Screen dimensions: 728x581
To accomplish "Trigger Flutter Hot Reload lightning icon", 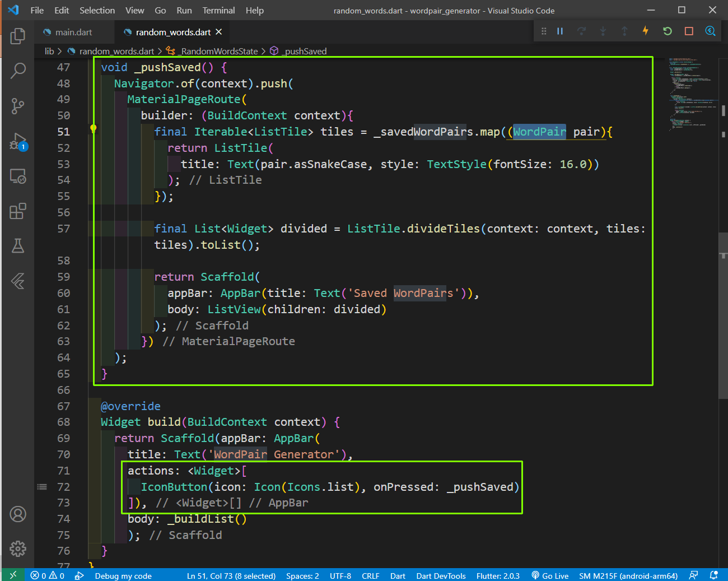I will pyautogui.click(x=646, y=31).
